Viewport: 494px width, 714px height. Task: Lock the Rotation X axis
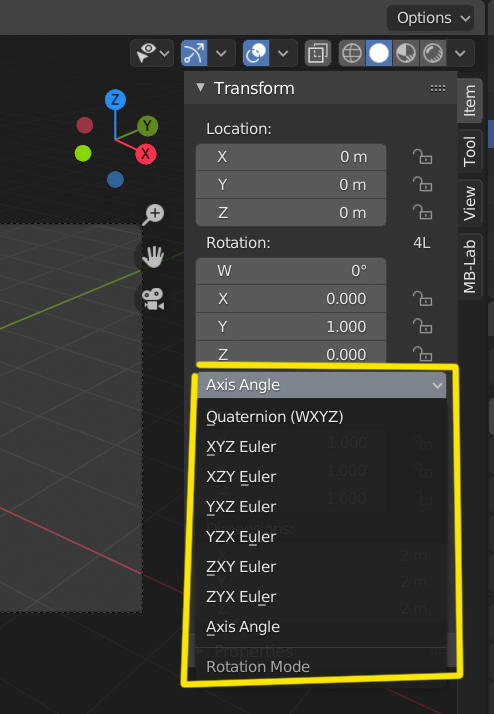[x=423, y=299]
